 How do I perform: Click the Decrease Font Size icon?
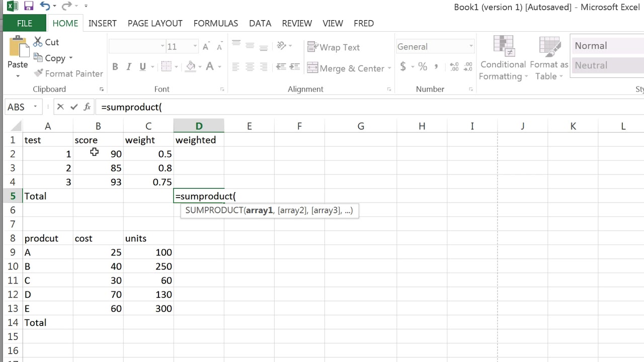(219, 47)
